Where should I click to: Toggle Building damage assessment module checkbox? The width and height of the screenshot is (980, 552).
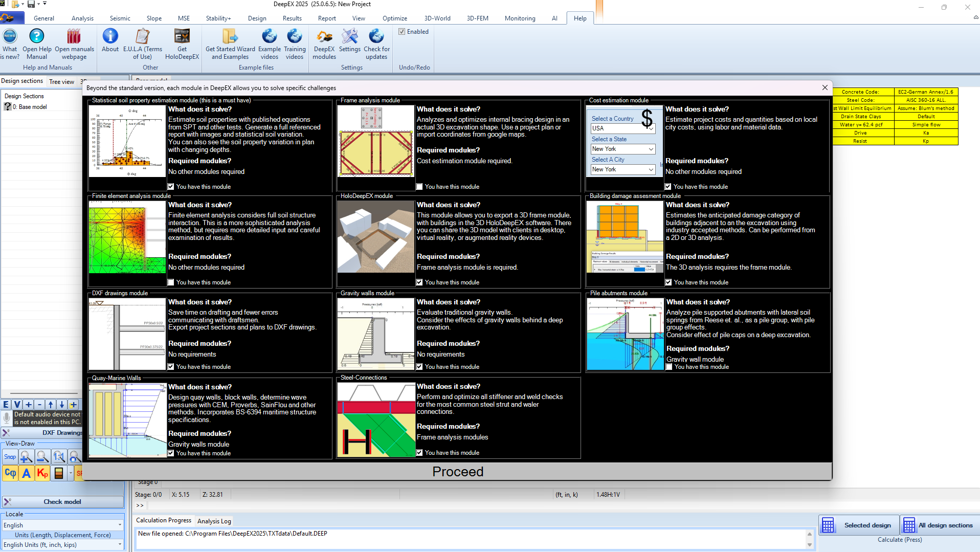tap(669, 282)
